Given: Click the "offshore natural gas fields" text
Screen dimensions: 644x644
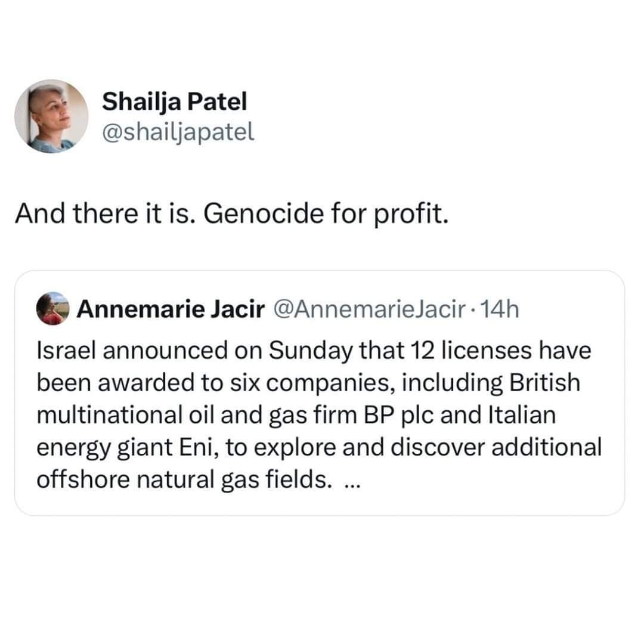Looking at the screenshot, I should 185,481.
